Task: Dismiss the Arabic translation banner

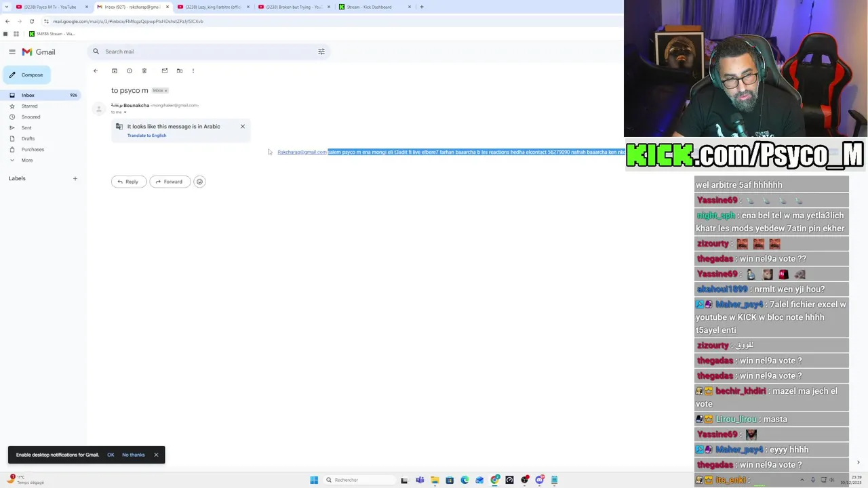Action: 243,126
